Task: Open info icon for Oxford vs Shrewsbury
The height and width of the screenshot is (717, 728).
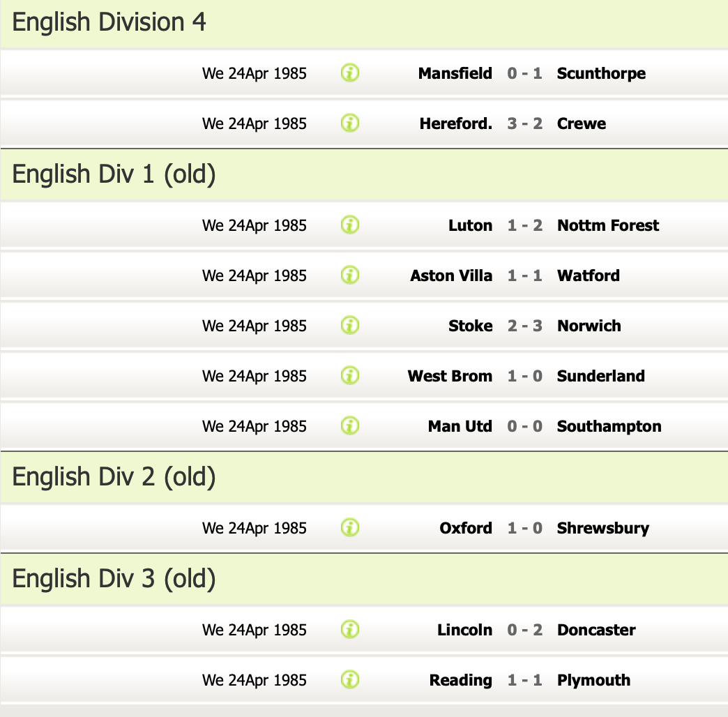Action: point(350,528)
